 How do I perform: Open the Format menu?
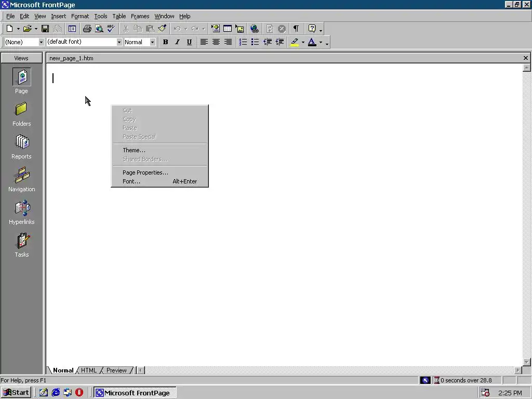point(80,16)
